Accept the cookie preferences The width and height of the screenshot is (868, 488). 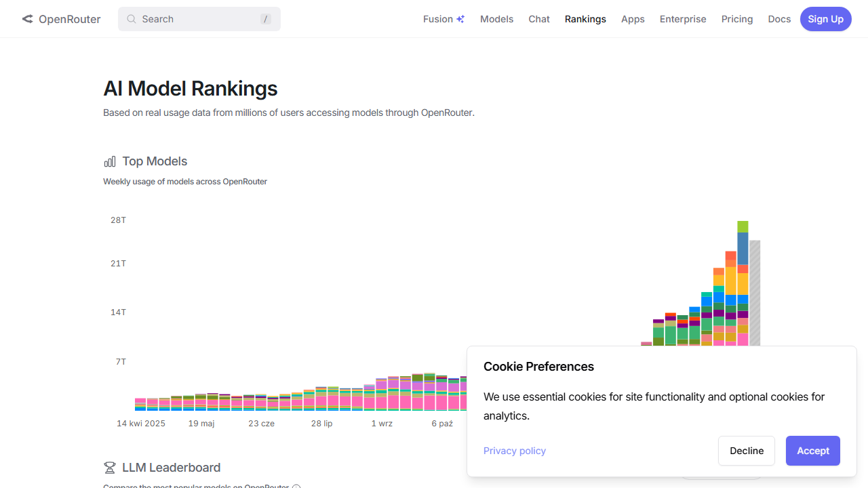click(812, 451)
